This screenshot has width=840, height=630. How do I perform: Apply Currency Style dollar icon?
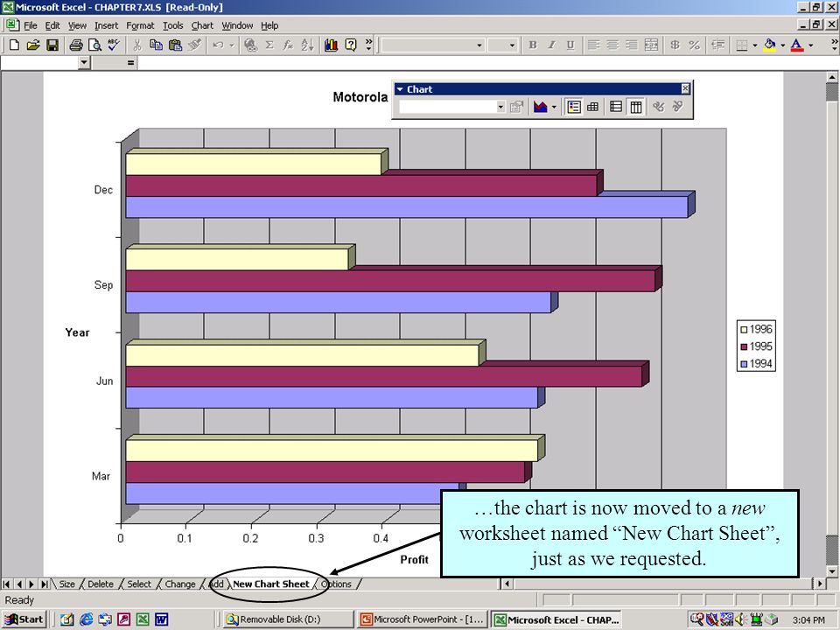675,45
